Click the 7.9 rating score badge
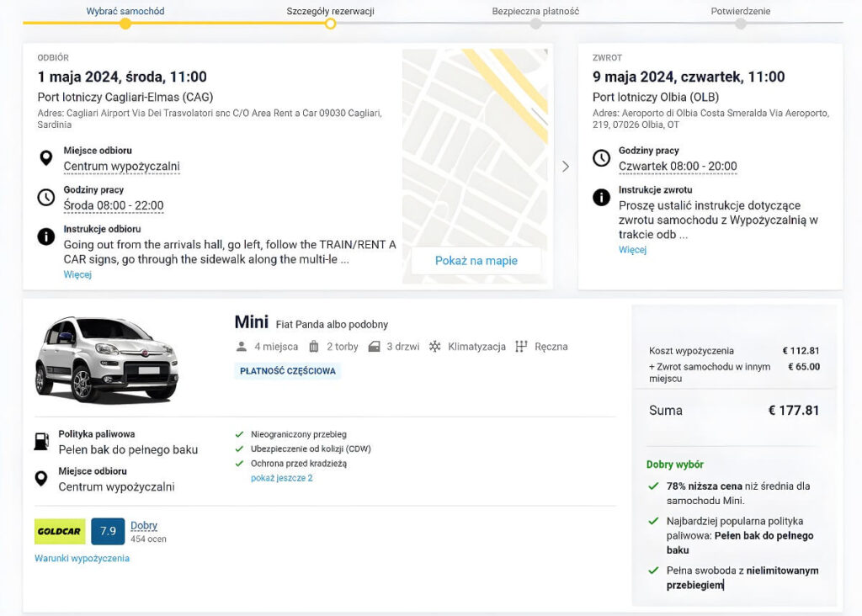 108,532
